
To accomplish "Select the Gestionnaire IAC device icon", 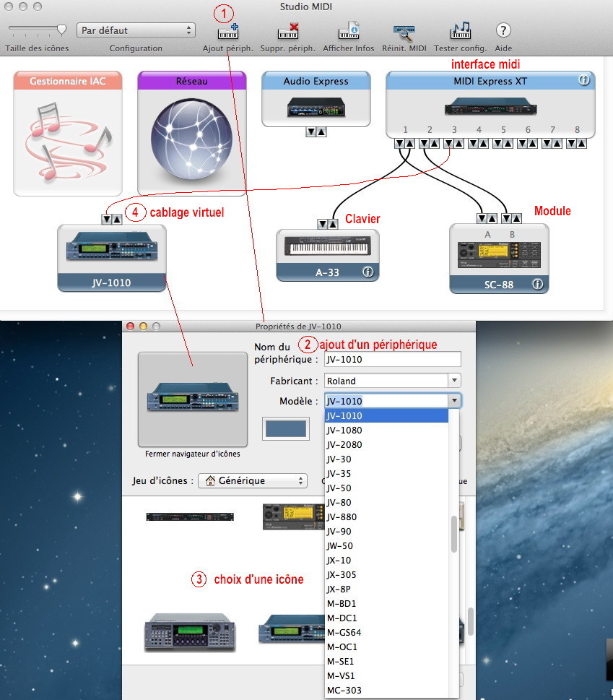I will (67, 134).
